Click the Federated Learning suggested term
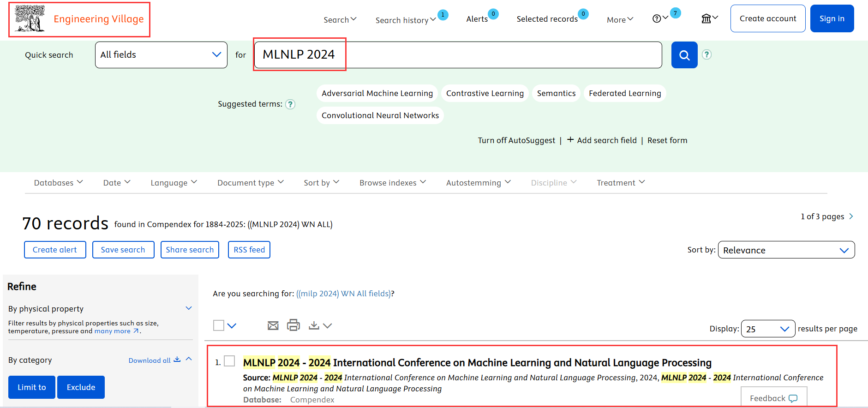The height and width of the screenshot is (408, 868). pos(624,93)
